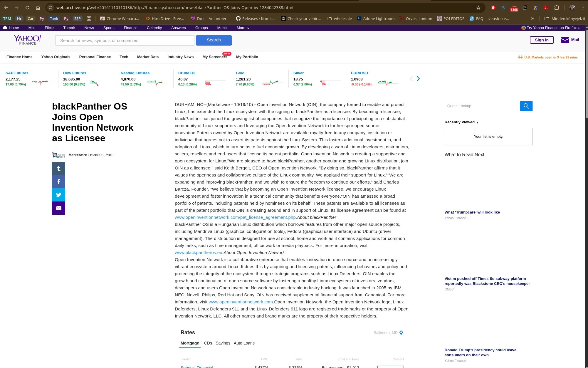Open the Adobe Lightroom bookmark
588x368 pixels.
[x=376, y=19]
